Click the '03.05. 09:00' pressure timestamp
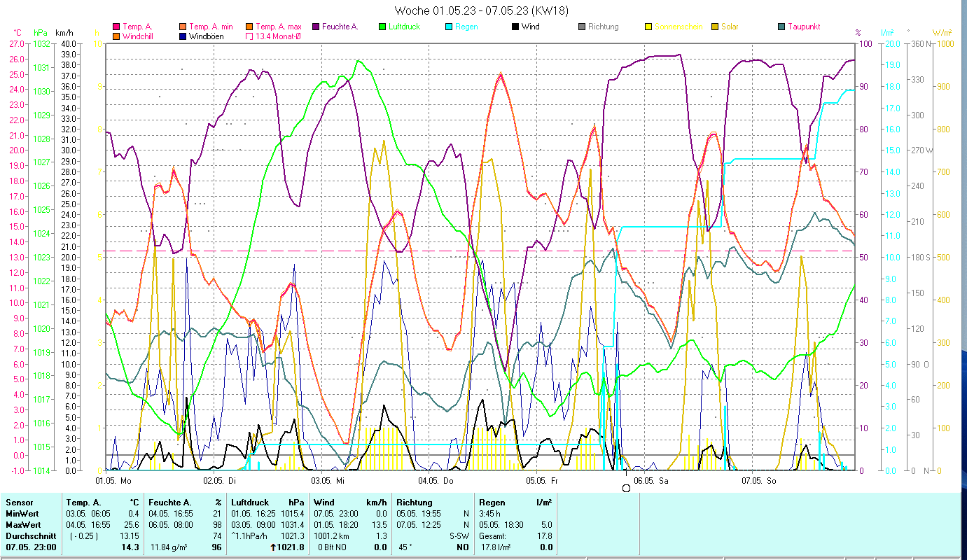Screen dimensions: 967x560 pyautogui.click(x=254, y=525)
